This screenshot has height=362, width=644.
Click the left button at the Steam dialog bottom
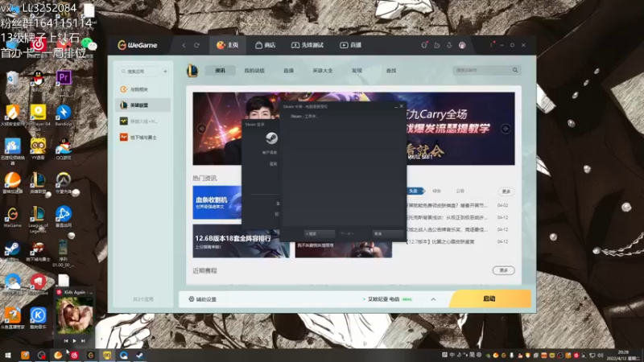click(x=319, y=233)
